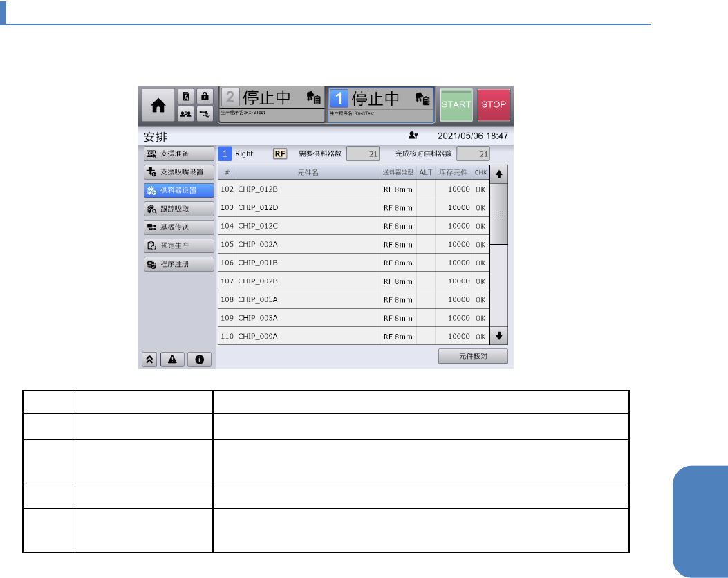This screenshot has width=728, height=578.
Task: Open 支援准备 menu item
Action: (179, 153)
